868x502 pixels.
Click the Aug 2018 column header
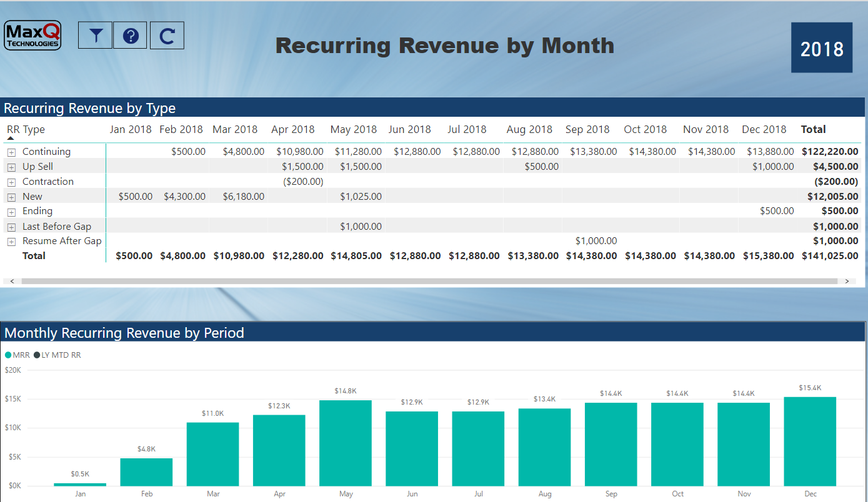click(529, 130)
